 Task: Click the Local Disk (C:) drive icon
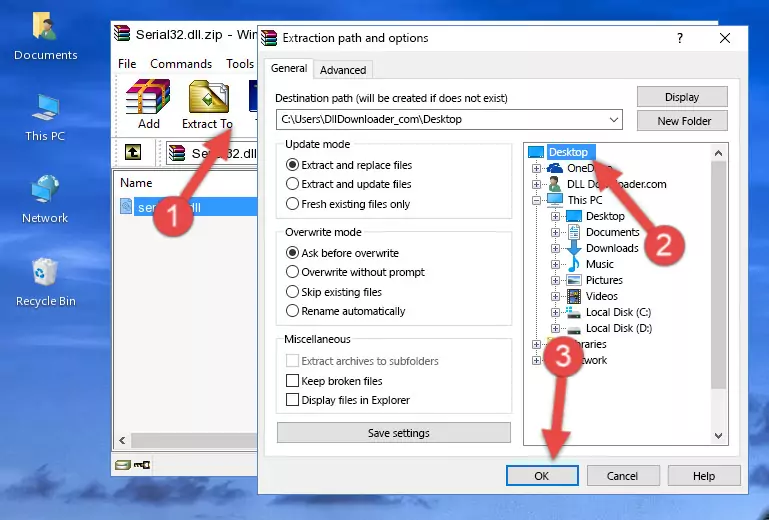coord(573,312)
